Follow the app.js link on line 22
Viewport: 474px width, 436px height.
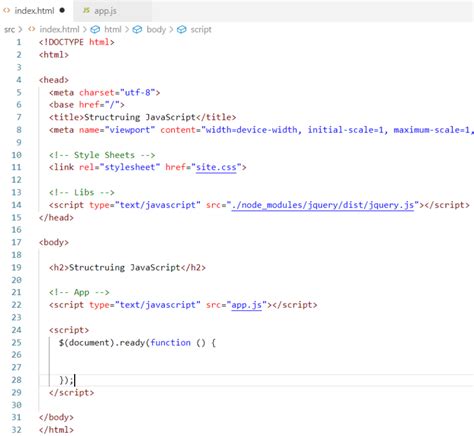(247, 305)
